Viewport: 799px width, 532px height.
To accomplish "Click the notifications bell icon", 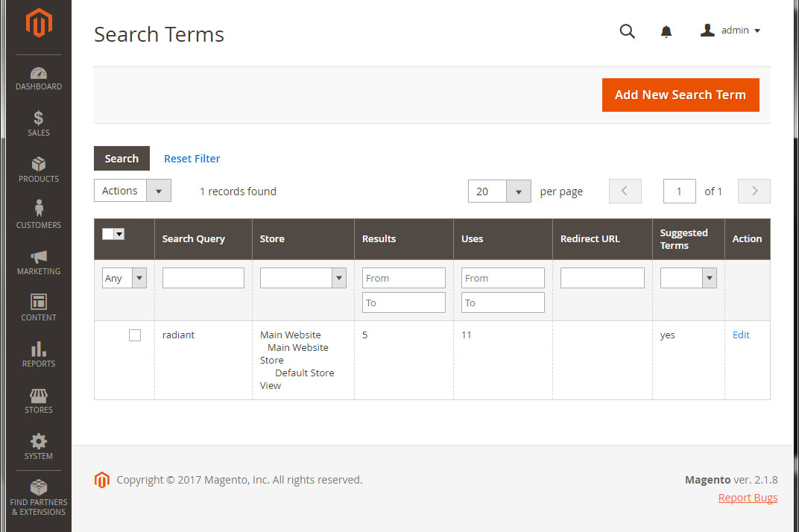I will [x=666, y=31].
